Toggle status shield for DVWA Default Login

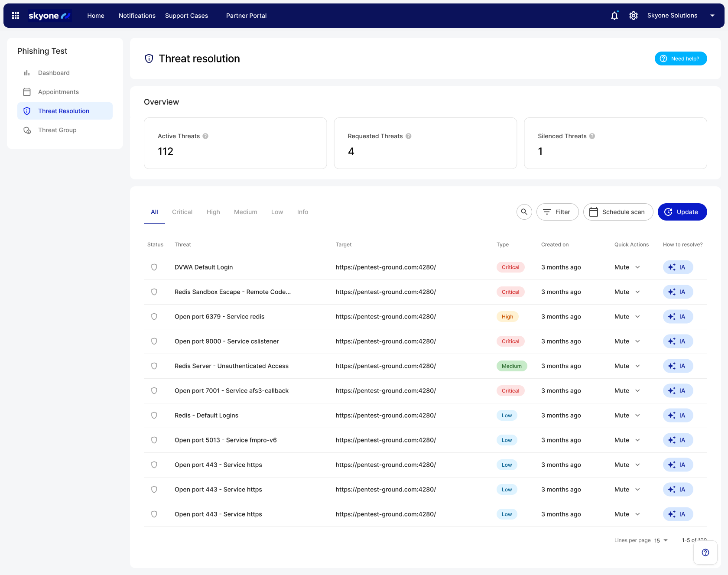pos(154,267)
